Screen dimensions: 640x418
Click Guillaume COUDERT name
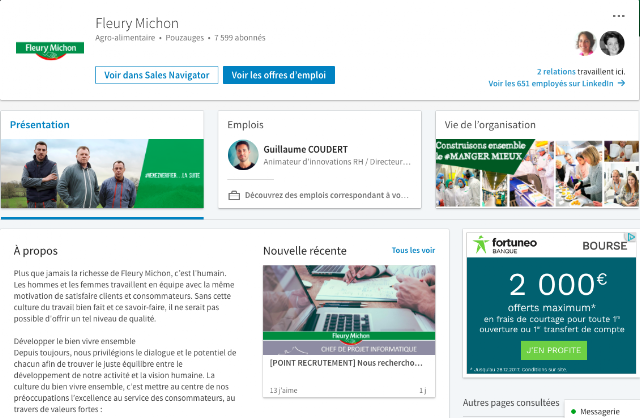click(305, 149)
